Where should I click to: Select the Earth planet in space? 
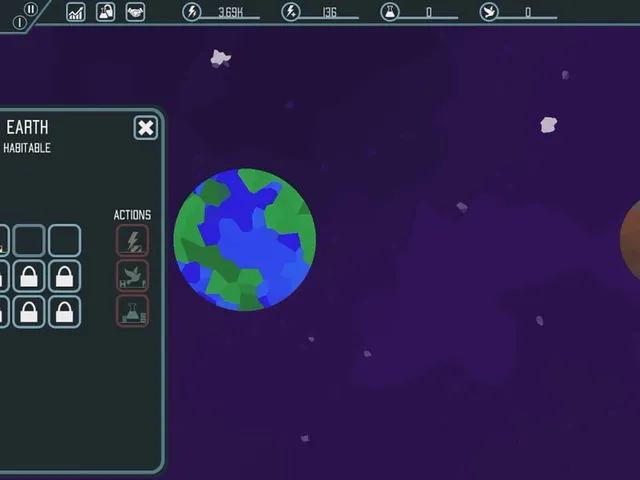click(x=244, y=240)
